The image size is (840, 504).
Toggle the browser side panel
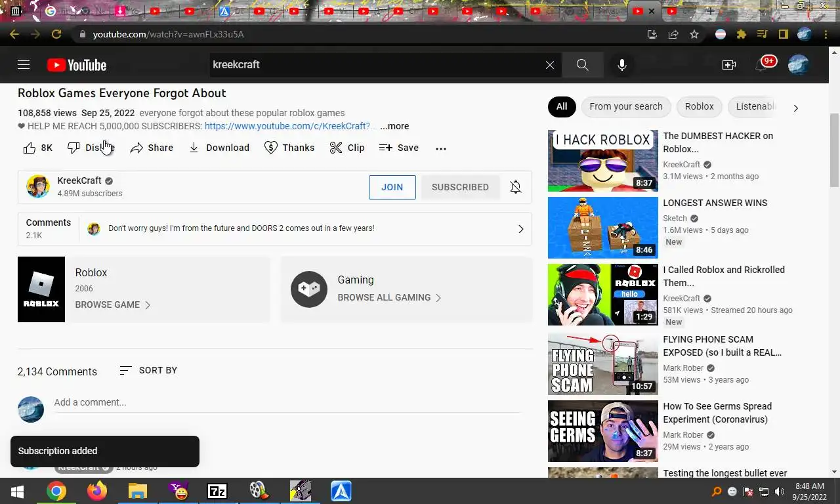(x=783, y=34)
